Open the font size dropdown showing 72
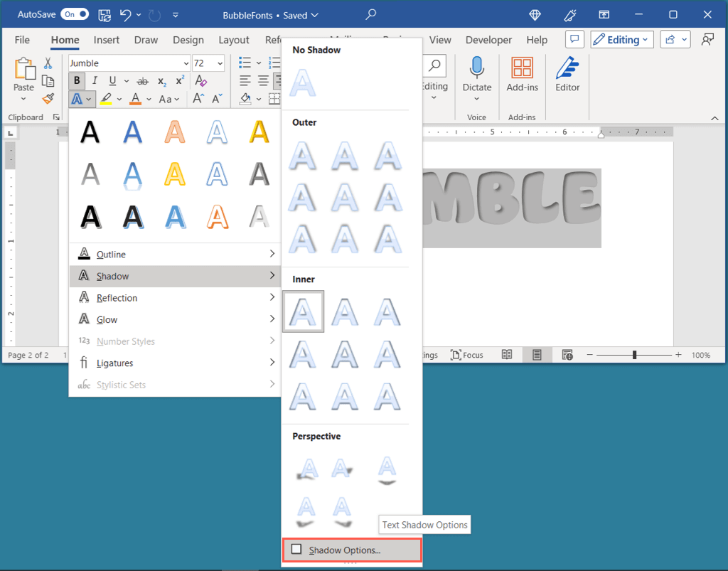This screenshot has height=571, width=728. [x=209, y=63]
